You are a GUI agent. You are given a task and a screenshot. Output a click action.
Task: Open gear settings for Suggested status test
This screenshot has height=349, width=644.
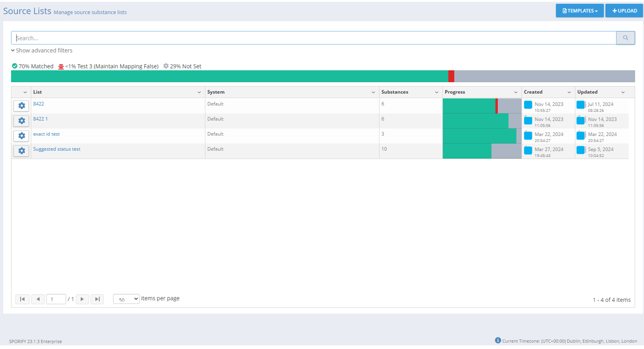point(21,151)
